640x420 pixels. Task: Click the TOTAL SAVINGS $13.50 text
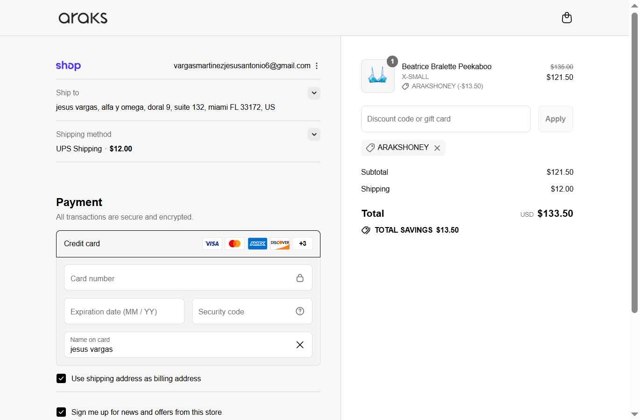point(416,230)
